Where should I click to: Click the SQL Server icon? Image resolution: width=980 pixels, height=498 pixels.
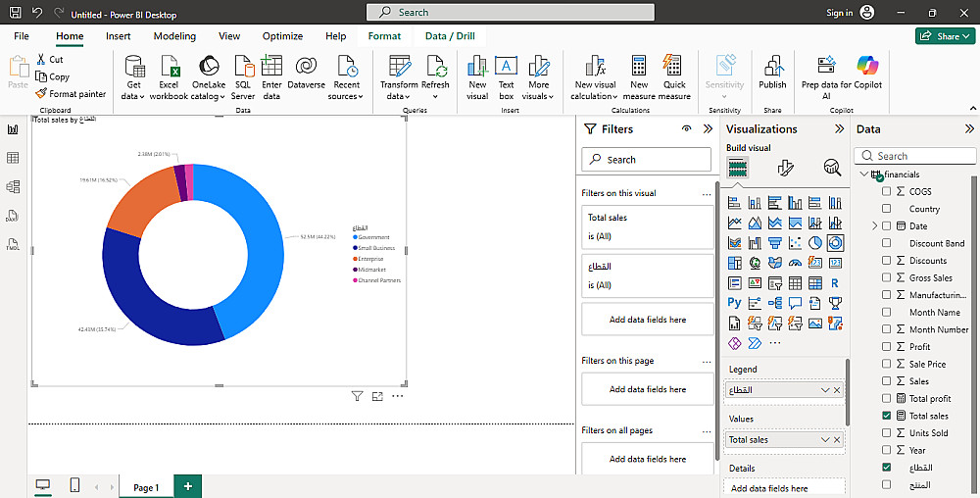[243, 76]
